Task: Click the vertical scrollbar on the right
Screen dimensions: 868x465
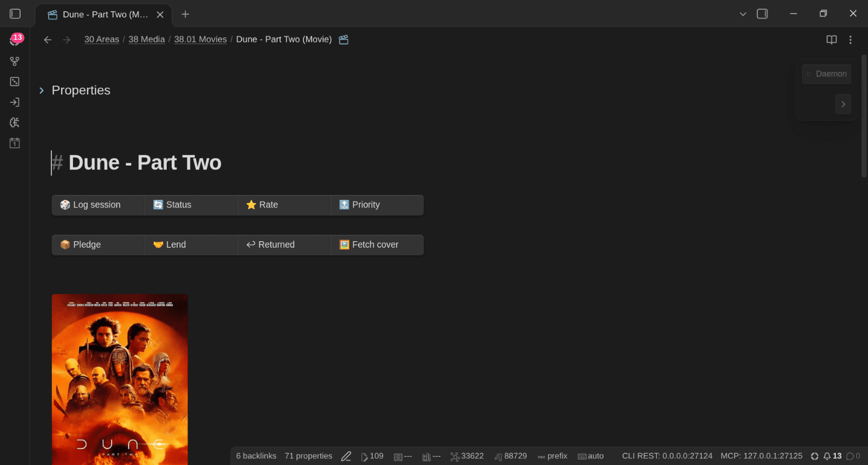Action: (x=864, y=115)
